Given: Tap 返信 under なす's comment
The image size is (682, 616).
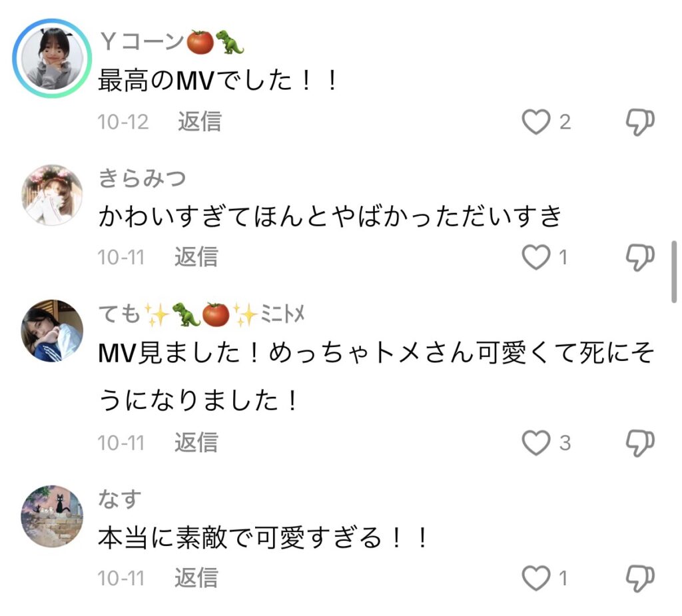Looking at the screenshot, I should (196, 577).
